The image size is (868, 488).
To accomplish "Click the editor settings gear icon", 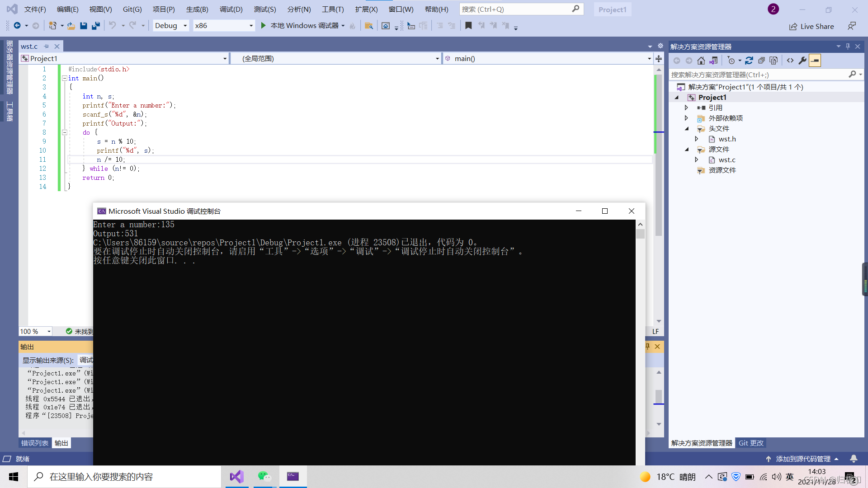I will pyautogui.click(x=660, y=46).
